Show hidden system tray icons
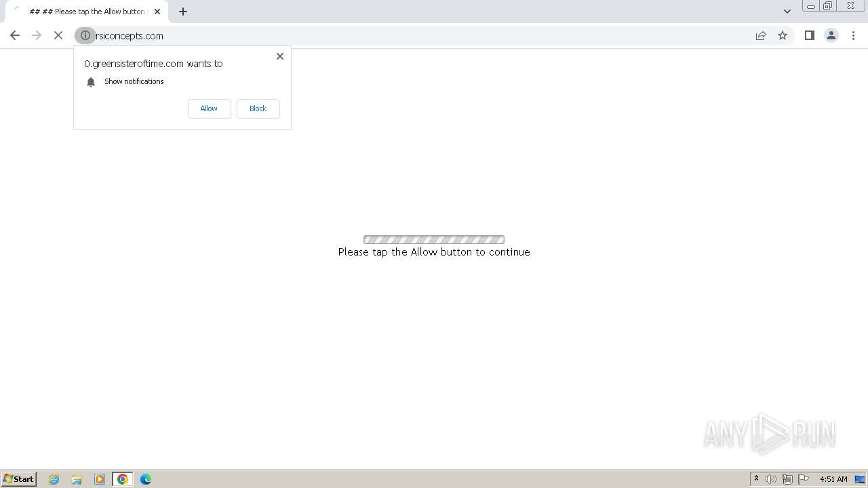 [756, 479]
